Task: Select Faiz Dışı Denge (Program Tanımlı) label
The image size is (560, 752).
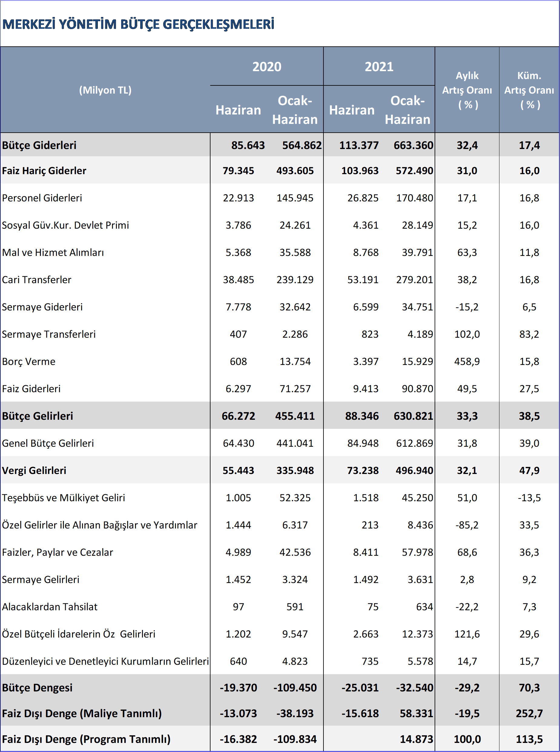Action: pyautogui.click(x=86, y=739)
